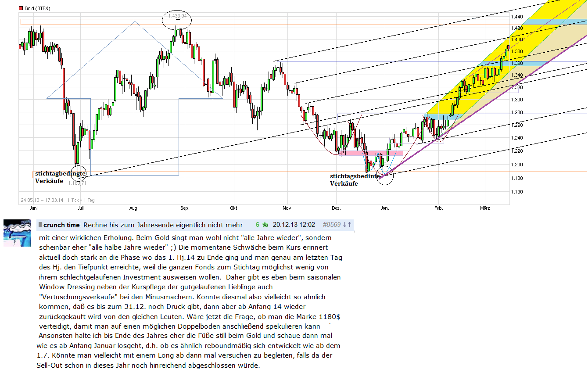The image size is (588, 380).
Task: Click the green star icon in the post header
Action: (x=265, y=225)
